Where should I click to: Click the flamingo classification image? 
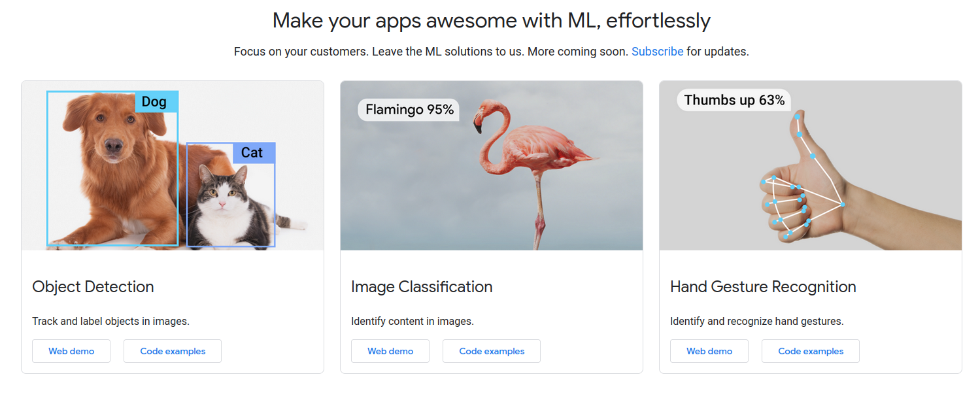[492, 165]
